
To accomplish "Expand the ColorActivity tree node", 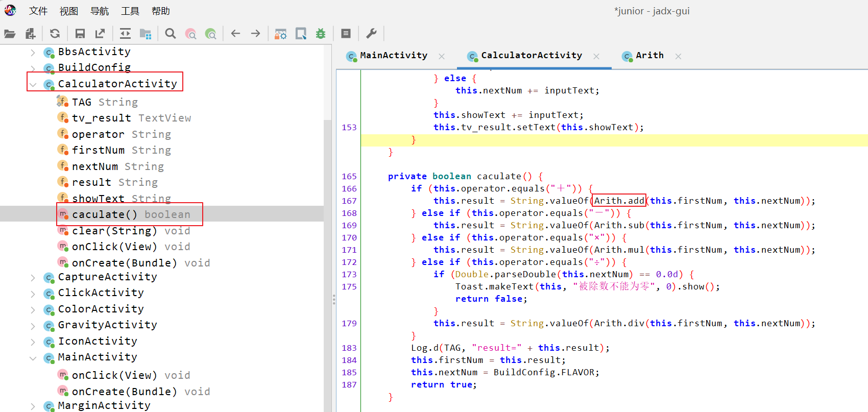I will [x=33, y=309].
